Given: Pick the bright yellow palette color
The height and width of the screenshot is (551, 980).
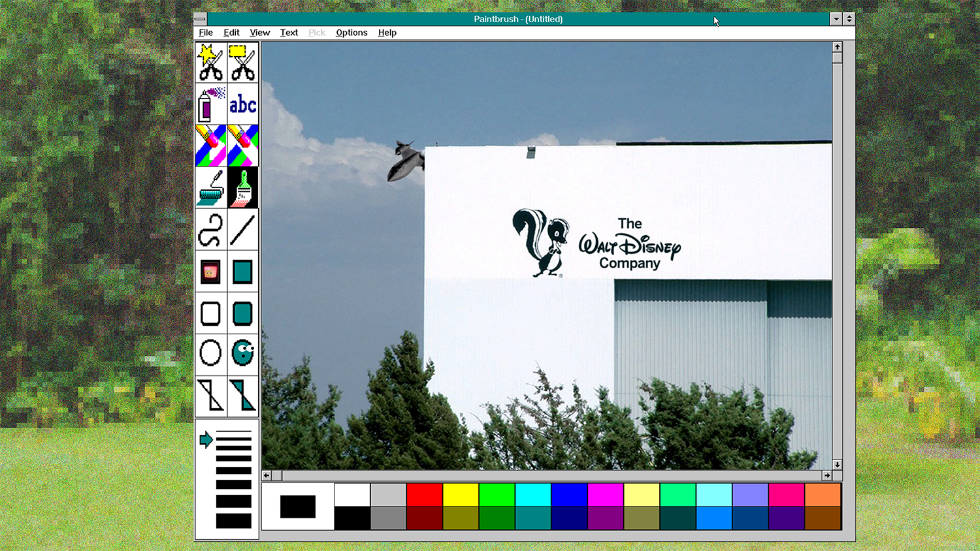Looking at the screenshot, I should click(461, 495).
